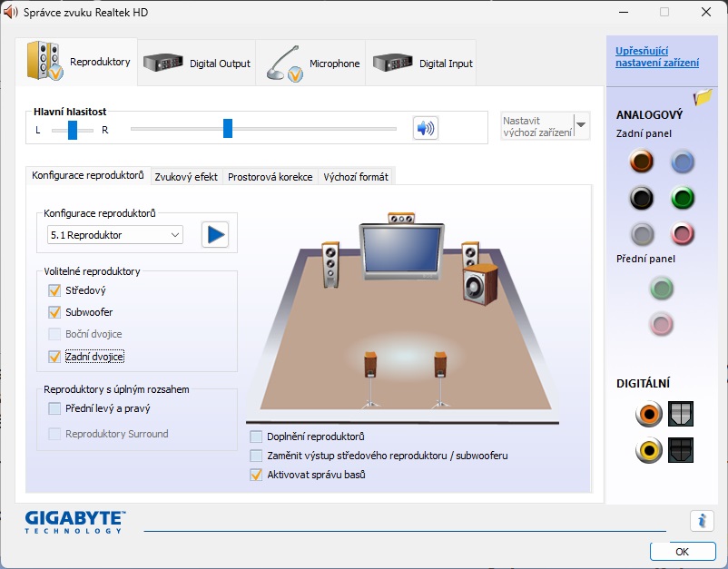Click the front left speaker in room
The image size is (728, 569).
click(330, 265)
